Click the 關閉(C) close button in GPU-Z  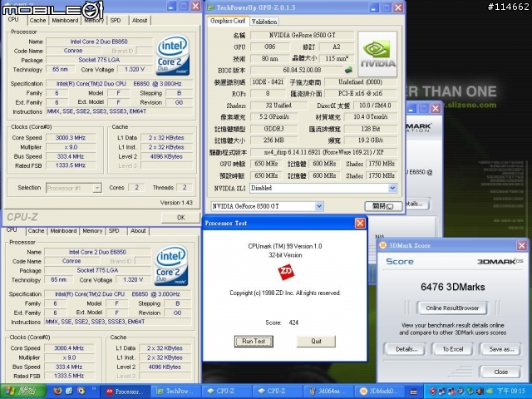pyautogui.click(x=383, y=206)
